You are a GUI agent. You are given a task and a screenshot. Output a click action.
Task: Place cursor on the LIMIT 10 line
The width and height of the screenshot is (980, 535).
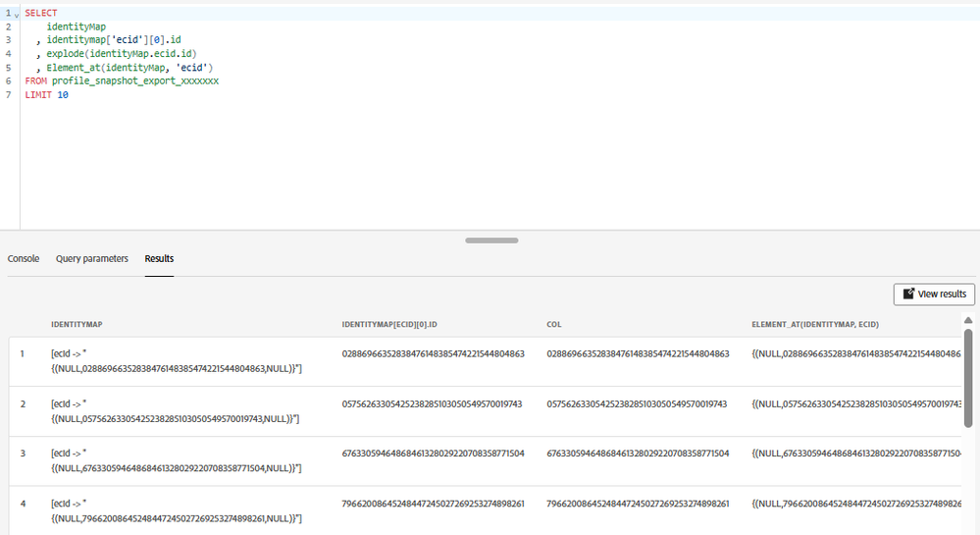click(47, 94)
